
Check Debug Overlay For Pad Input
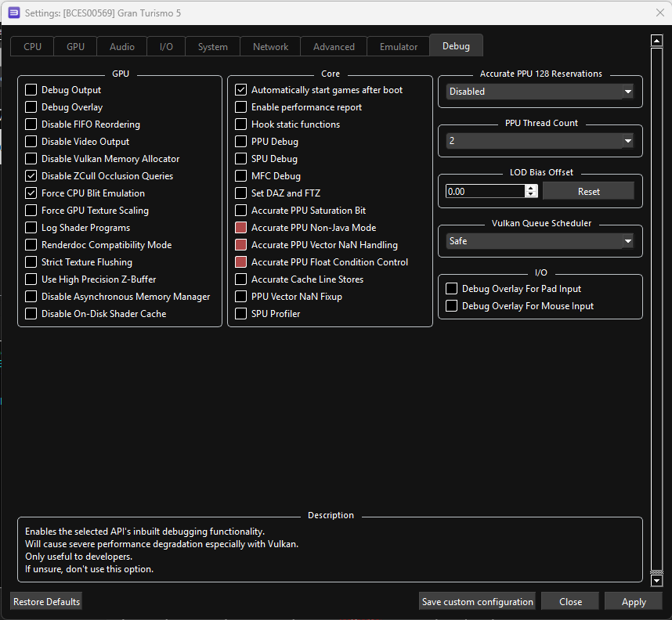[451, 289]
